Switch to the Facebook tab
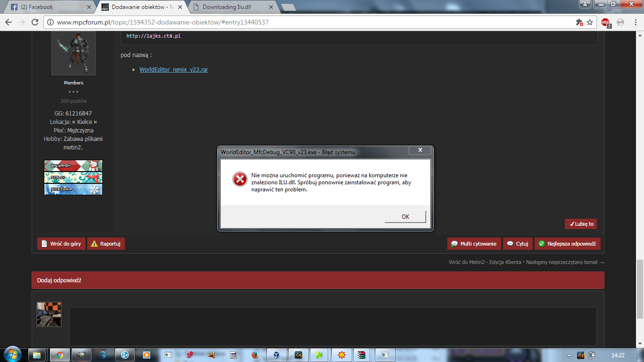Viewport: 644px width, 362px height. 49,7
